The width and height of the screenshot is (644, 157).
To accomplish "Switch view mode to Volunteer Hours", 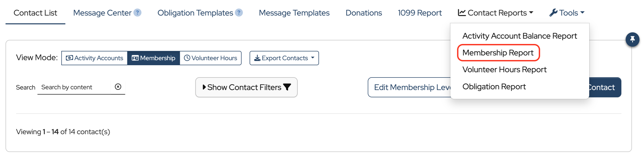I will tap(211, 58).
